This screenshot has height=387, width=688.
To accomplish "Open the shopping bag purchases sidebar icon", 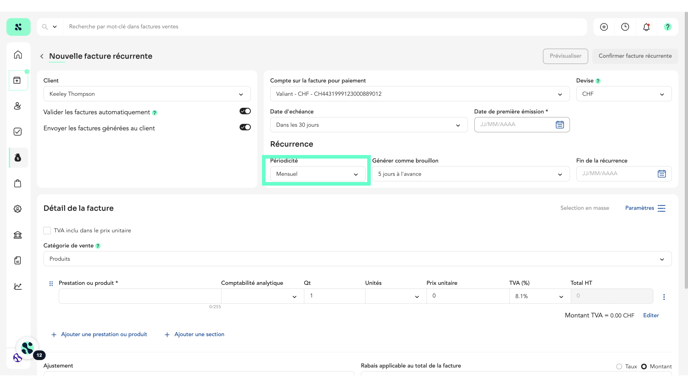I will click(x=18, y=183).
